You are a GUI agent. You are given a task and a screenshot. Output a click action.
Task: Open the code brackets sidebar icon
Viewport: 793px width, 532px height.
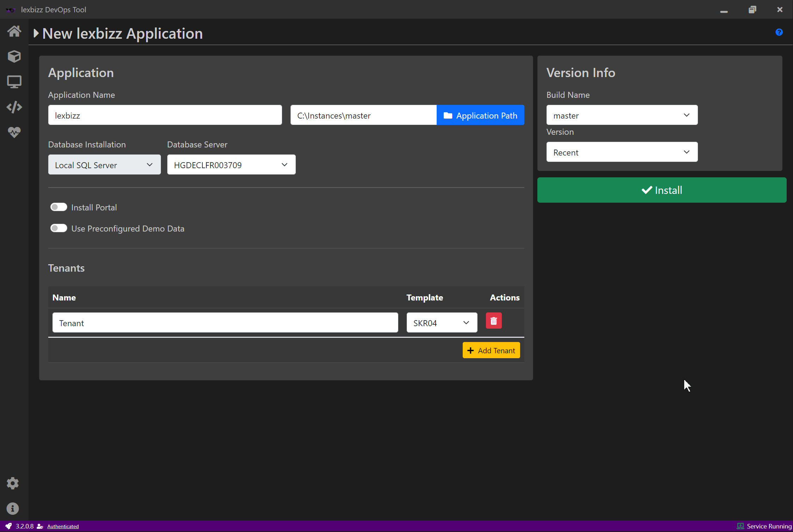(14, 107)
